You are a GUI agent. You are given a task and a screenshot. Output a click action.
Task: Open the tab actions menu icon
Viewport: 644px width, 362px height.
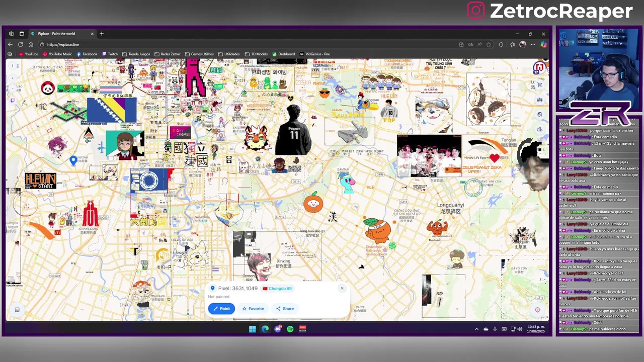(22, 34)
